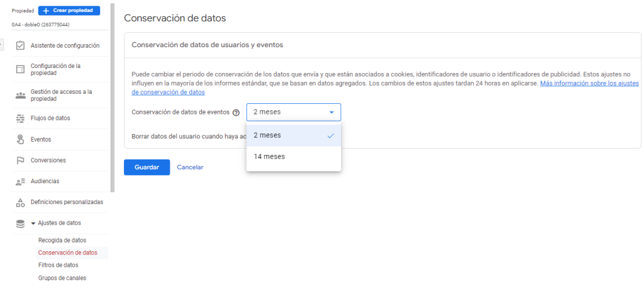Image resolution: width=644 pixels, height=289 pixels.
Task: Click the Definiciones personalizadas shapes icon
Action: point(20,202)
